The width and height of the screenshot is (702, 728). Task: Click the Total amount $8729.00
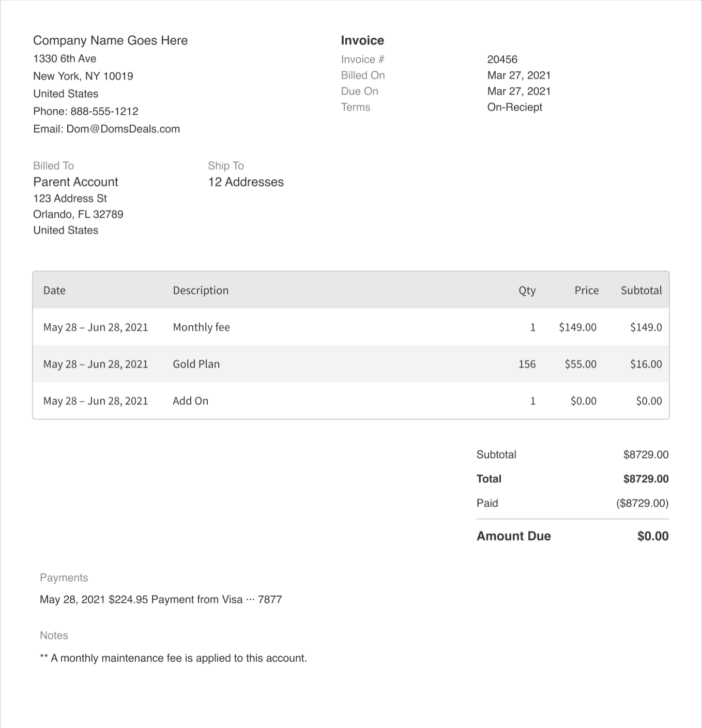[x=646, y=479]
